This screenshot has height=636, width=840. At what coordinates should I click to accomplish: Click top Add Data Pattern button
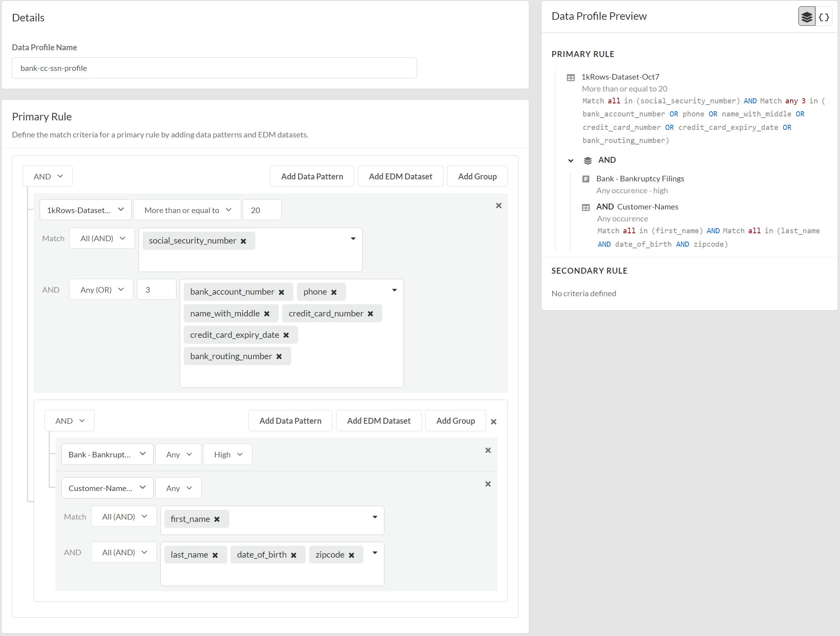pos(312,176)
